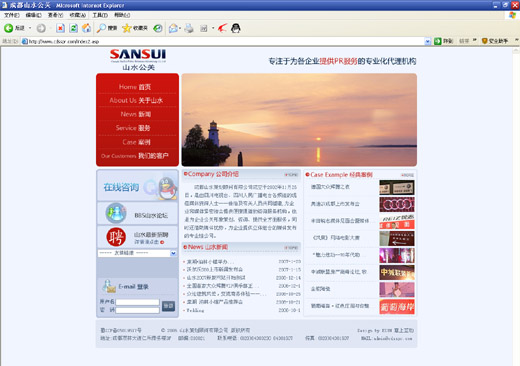Viewport: 520px width, 366px height.
Task: Open the About Us navigation link
Action: 136,100
